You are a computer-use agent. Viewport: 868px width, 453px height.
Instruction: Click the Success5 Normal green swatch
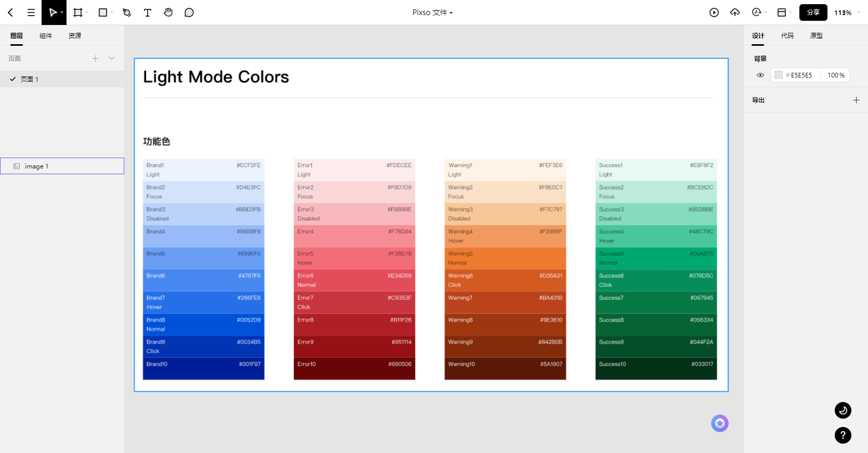(x=656, y=258)
